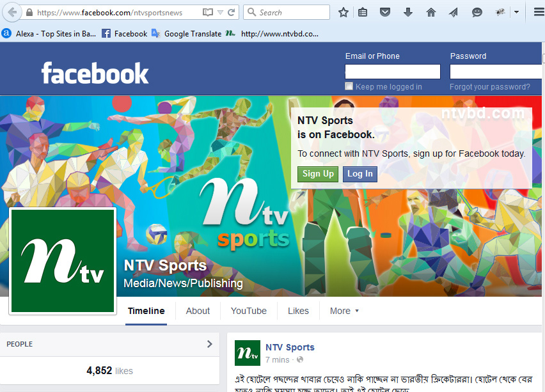Open Firefox hamburger menu
The image size is (545, 392).
click(539, 13)
